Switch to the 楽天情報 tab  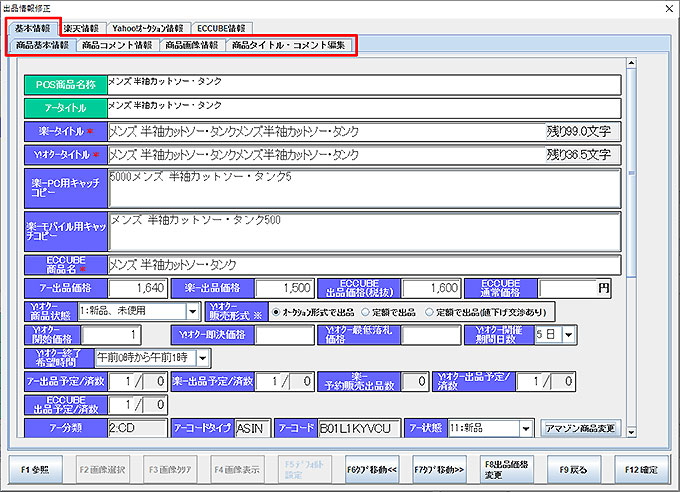pyautogui.click(x=83, y=28)
